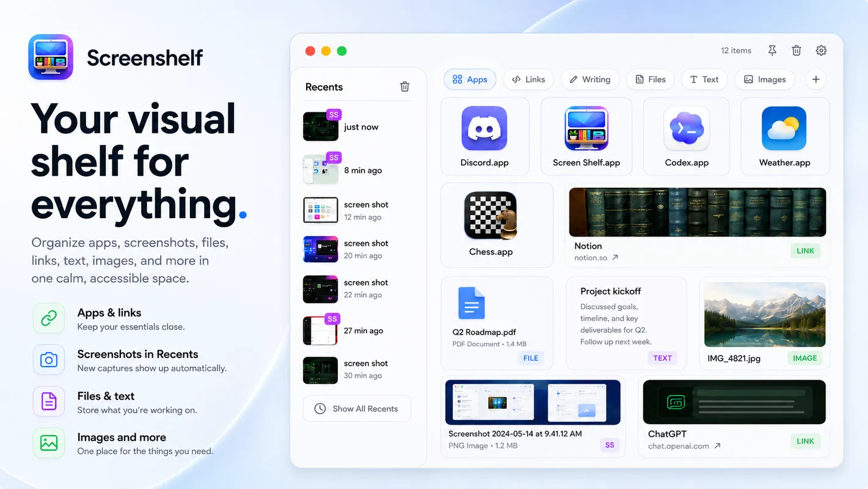Click the chat.openai.com URL text
The width and height of the screenshot is (868, 489).
[x=679, y=446]
